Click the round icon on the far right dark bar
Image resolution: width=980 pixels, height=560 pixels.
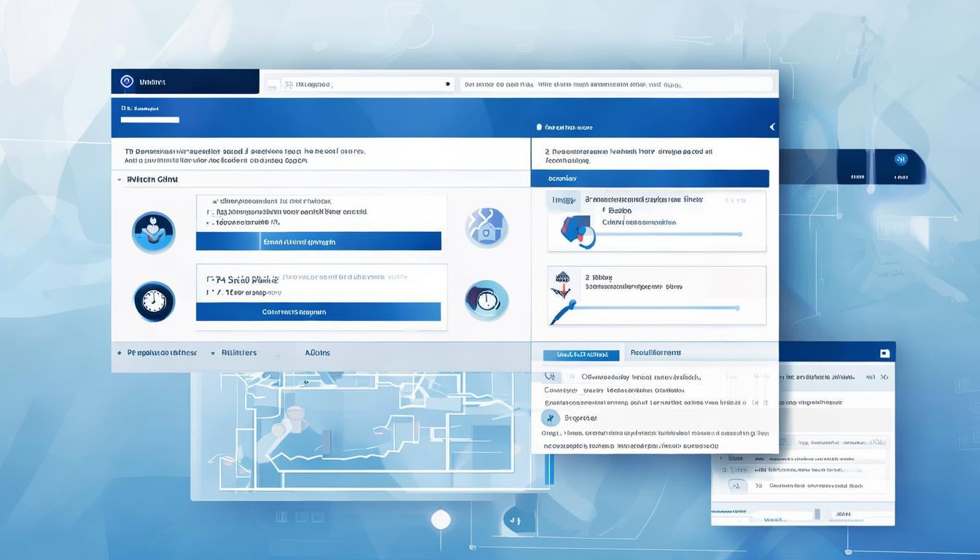(x=901, y=160)
